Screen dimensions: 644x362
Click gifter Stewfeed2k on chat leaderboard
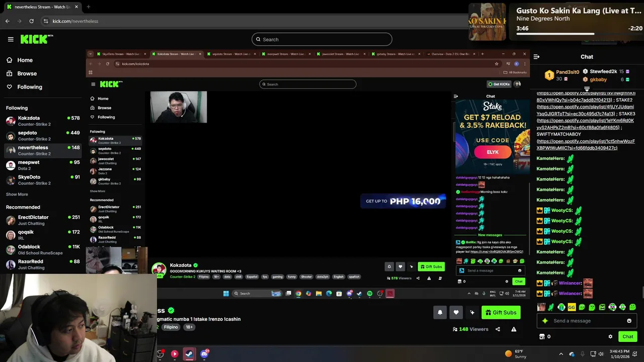click(603, 71)
